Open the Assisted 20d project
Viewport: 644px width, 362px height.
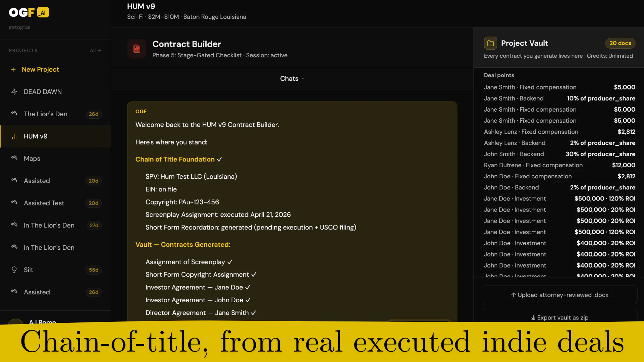pos(55,181)
